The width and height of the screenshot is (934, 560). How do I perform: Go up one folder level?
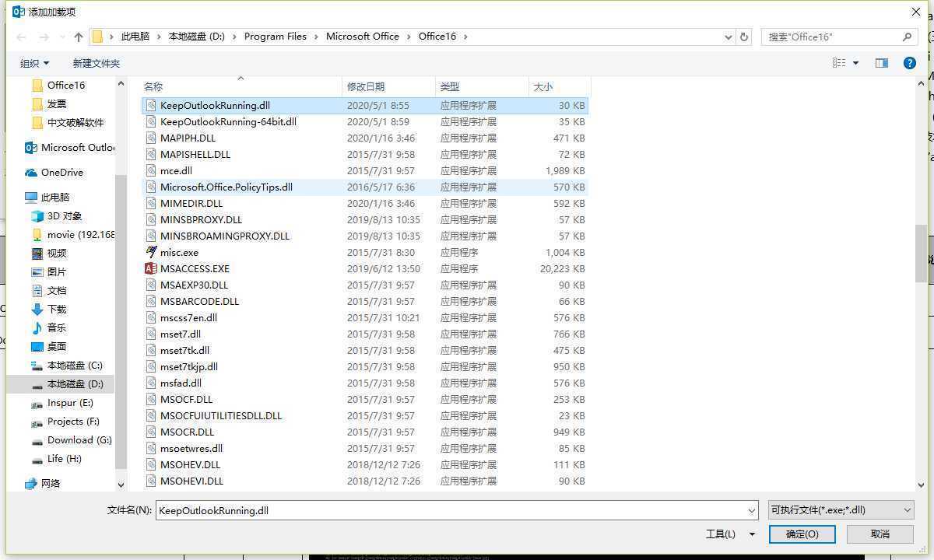(x=79, y=37)
